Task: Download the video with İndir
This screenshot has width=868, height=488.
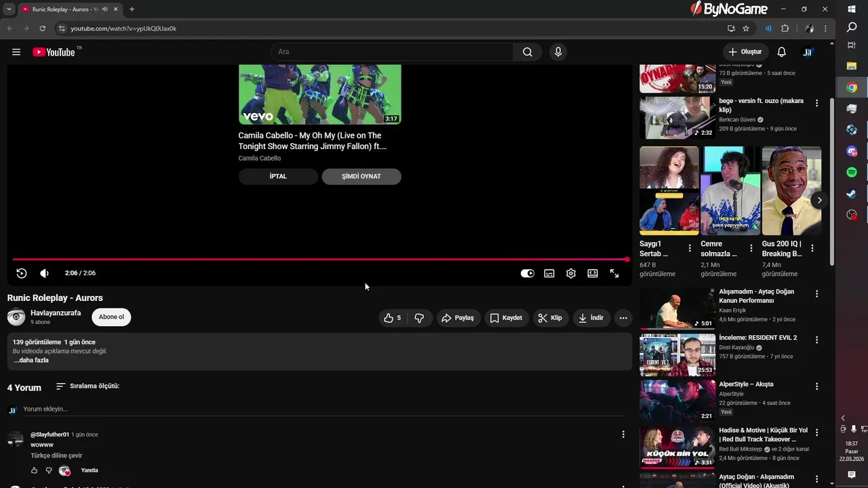Action: point(591,318)
